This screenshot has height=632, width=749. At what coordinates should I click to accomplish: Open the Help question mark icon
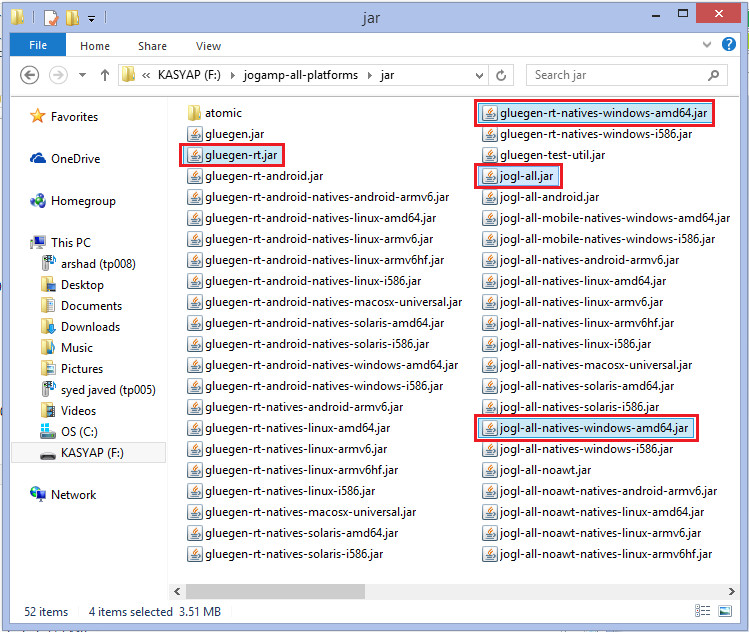[x=729, y=46]
